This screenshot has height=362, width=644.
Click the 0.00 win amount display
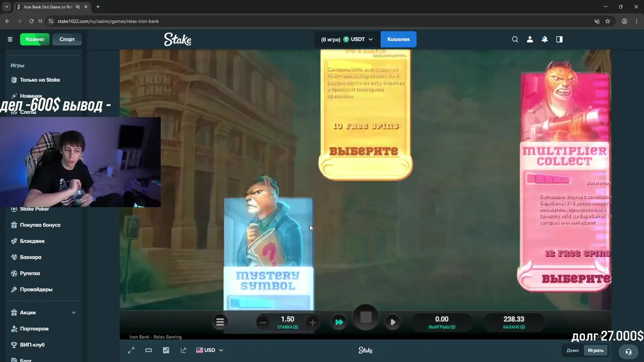coord(442,322)
